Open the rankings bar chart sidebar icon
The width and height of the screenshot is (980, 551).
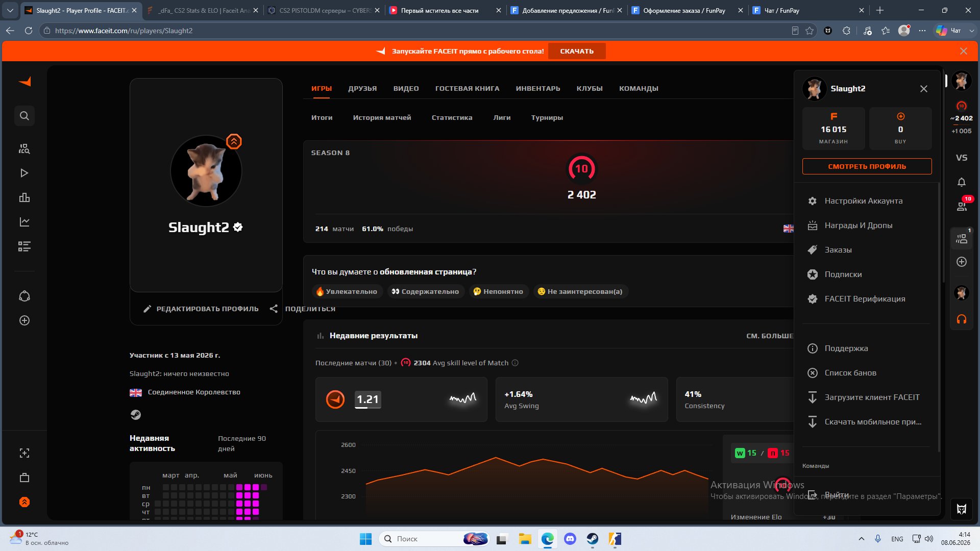click(x=24, y=197)
